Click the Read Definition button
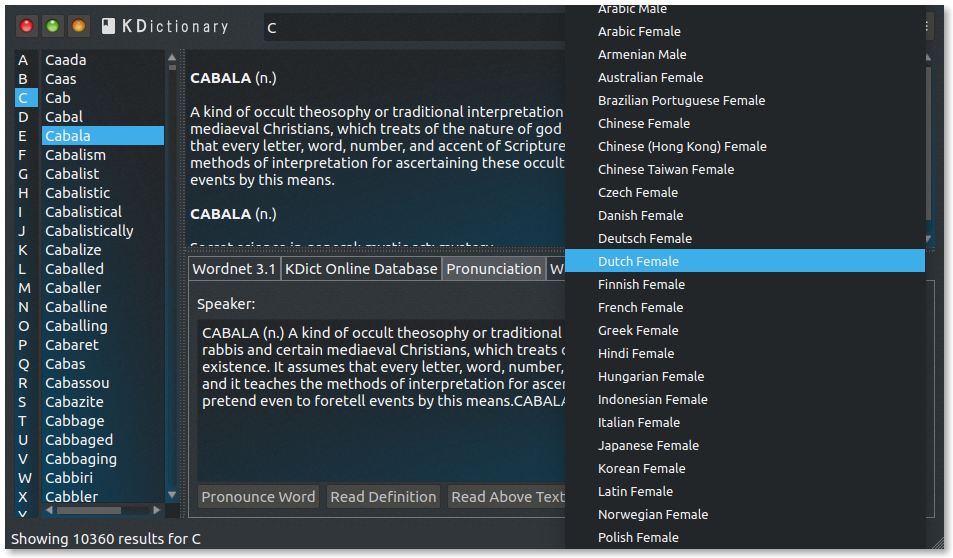Viewport: 953px width, 558px height. point(383,497)
